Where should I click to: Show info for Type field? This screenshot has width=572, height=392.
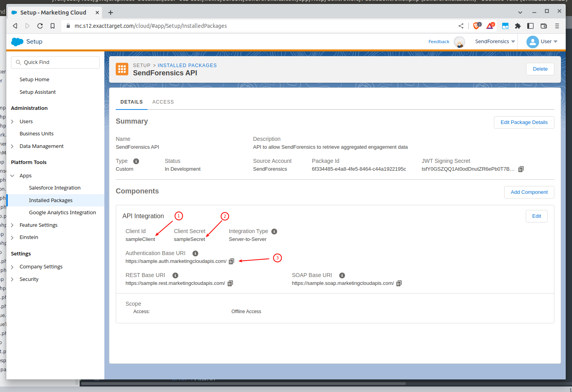(136, 161)
